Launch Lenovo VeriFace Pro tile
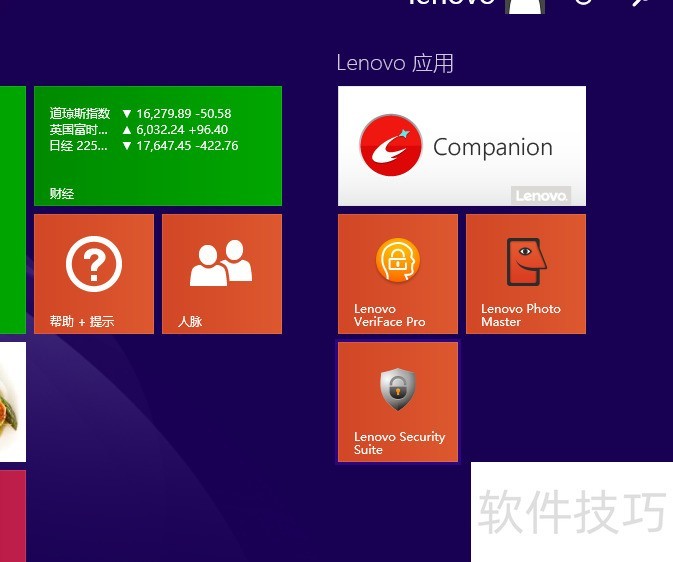The image size is (673, 562). click(398, 274)
